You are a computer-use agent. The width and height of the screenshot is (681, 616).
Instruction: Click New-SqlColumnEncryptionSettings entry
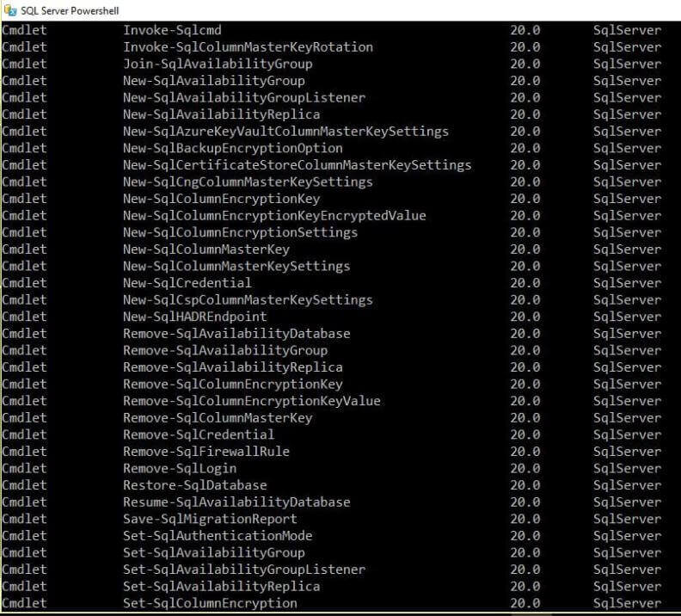(x=240, y=232)
